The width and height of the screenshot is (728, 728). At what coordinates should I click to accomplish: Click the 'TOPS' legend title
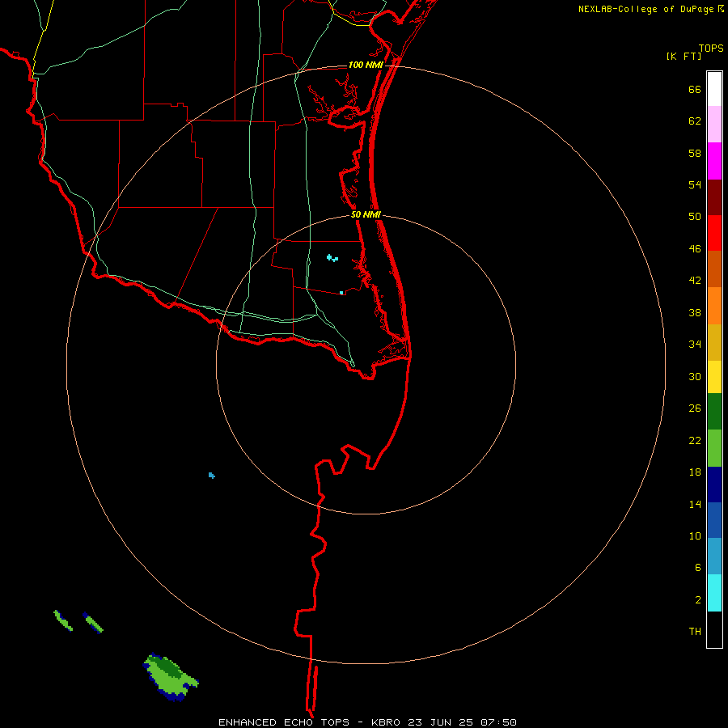pyautogui.click(x=711, y=48)
